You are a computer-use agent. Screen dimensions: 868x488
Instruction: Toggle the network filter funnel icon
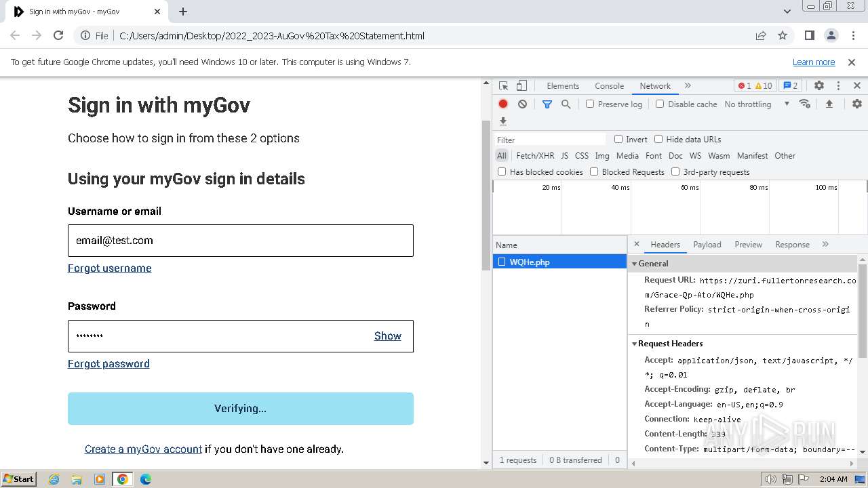coord(547,104)
